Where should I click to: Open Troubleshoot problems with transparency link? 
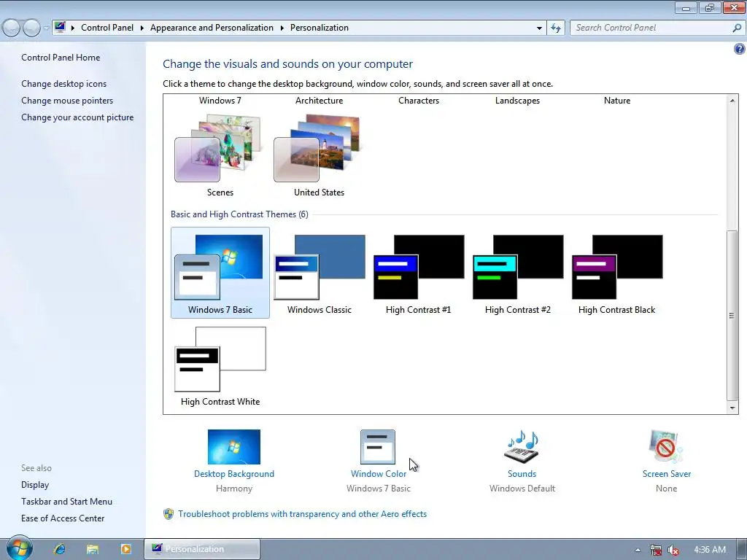(x=303, y=514)
